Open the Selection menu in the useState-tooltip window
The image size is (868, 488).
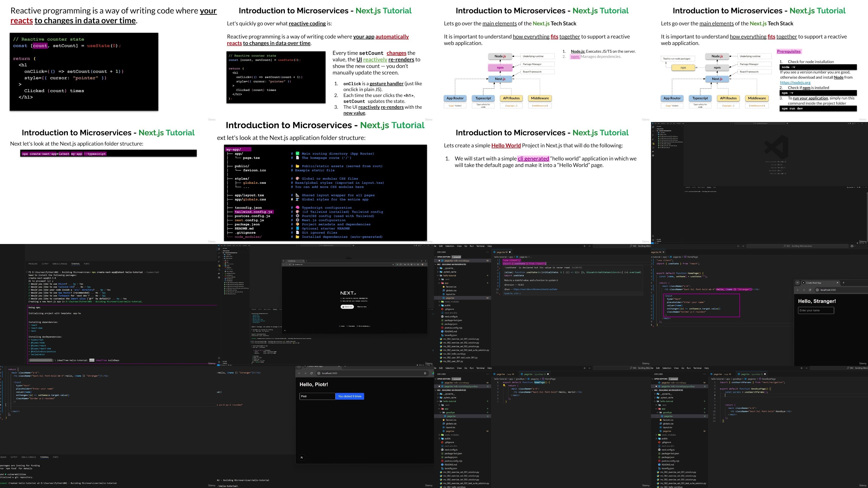point(450,246)
